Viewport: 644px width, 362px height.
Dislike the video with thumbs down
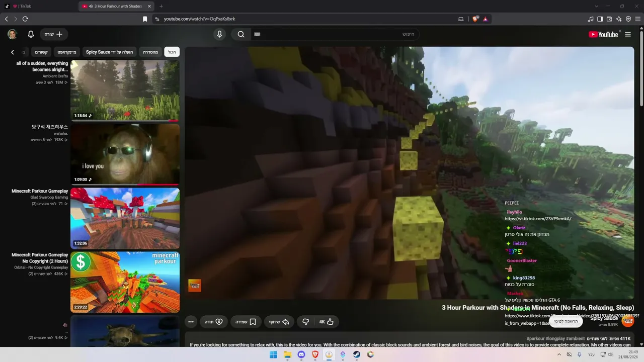pos(305,322)
